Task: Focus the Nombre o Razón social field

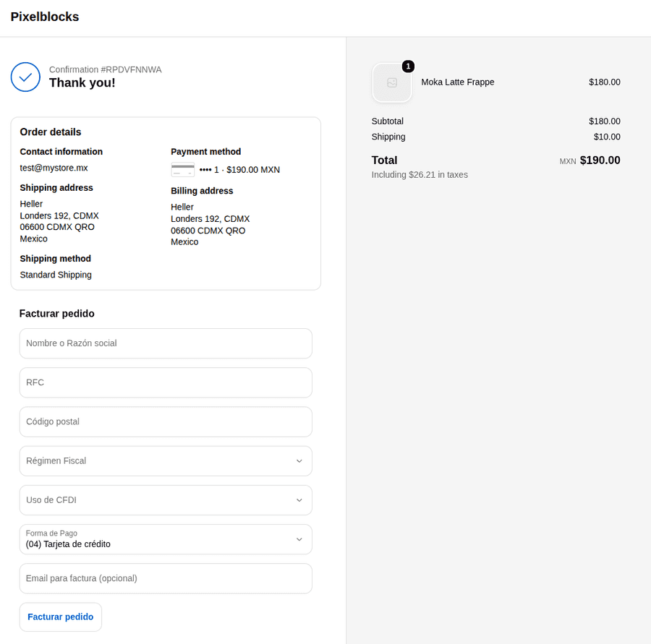Action: [166, 343]
